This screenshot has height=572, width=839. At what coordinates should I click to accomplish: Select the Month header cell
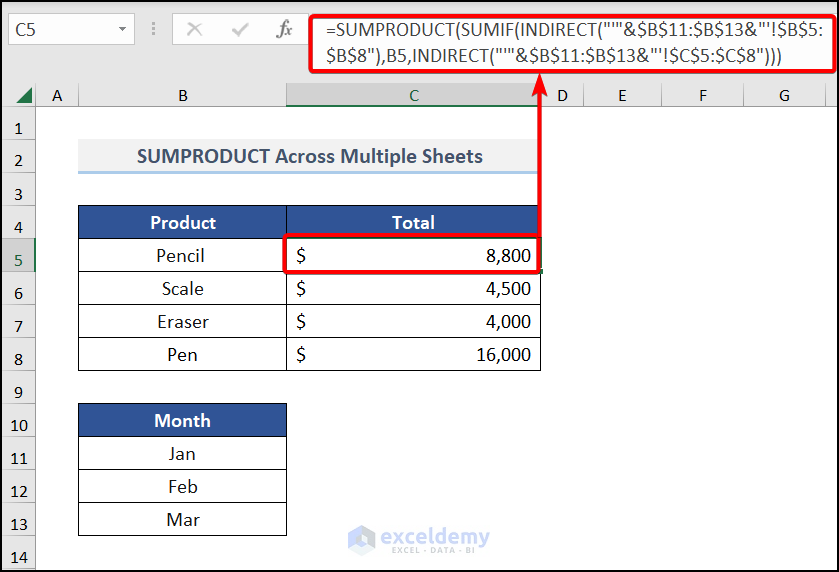tap(182, 421)
